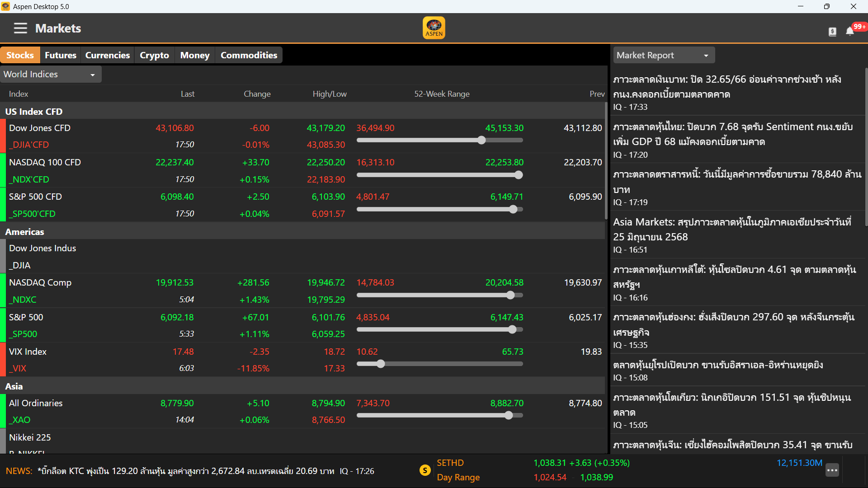Click the index table vertical scrollbar

click(606, 162)
